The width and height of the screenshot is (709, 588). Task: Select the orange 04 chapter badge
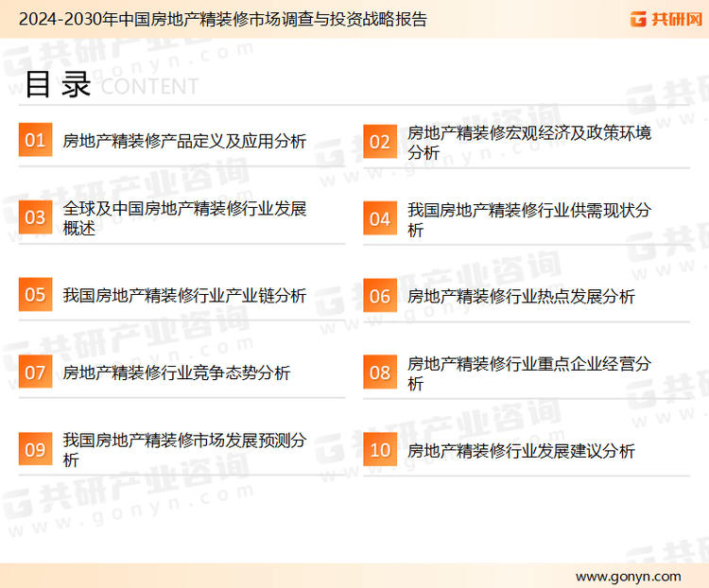(380, 218)
